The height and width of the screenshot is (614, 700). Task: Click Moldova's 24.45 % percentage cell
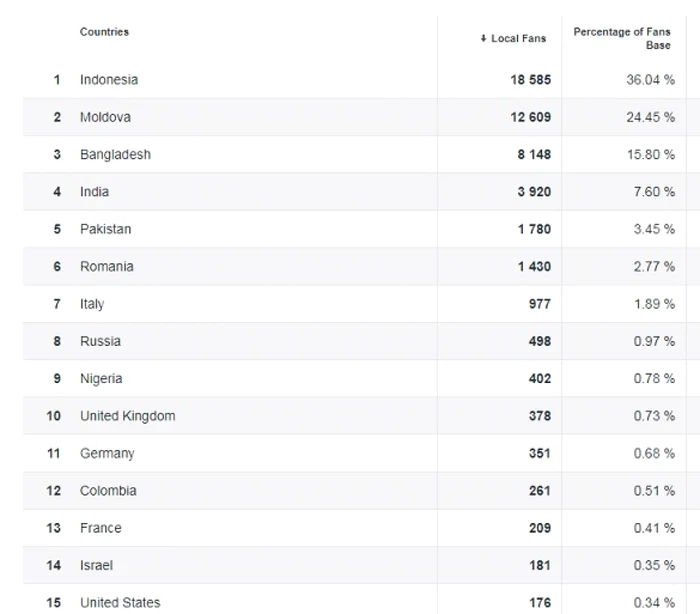[650, 117]
